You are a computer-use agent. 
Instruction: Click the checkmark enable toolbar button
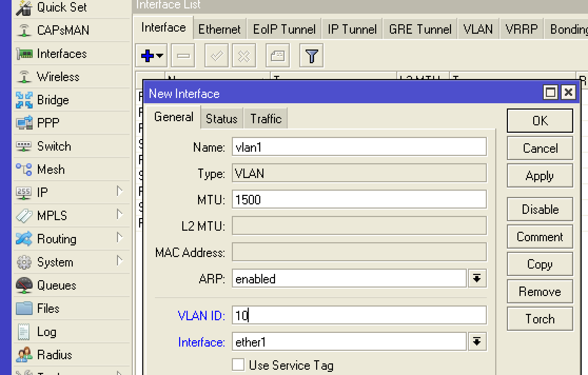point(217,56)
